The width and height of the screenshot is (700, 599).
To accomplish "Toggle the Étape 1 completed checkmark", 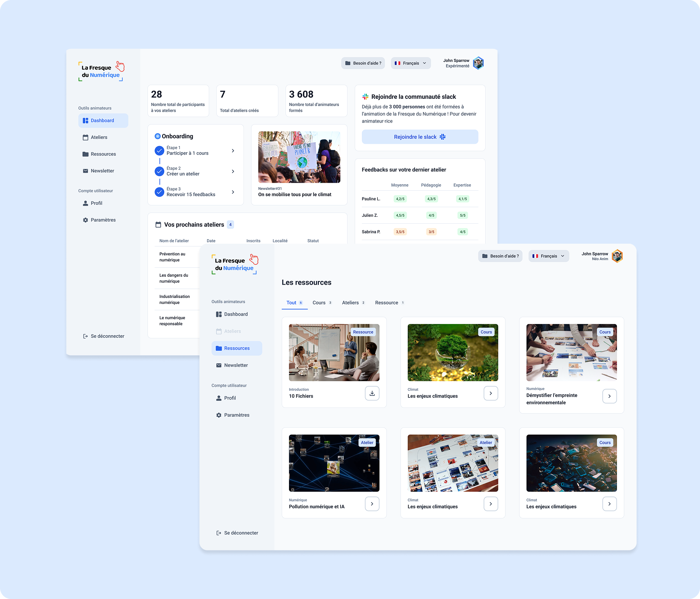I will pyautogui.click(x=159, y=151).
